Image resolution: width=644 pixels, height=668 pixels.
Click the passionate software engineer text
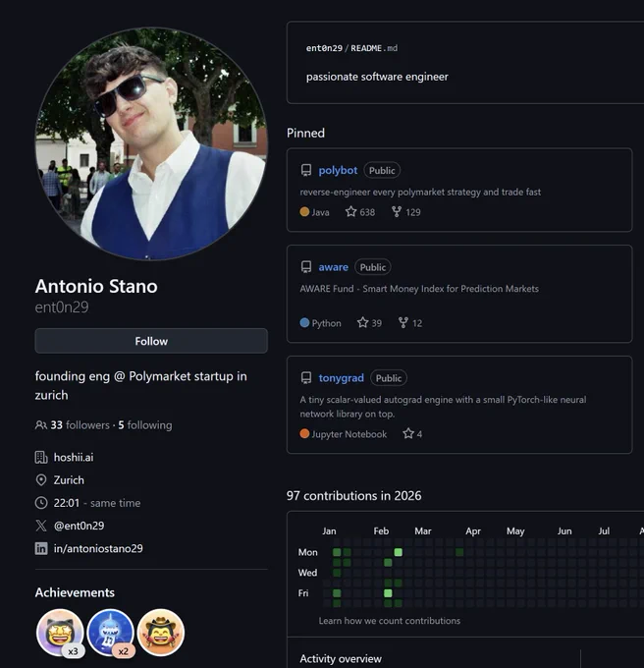[377, 77]
